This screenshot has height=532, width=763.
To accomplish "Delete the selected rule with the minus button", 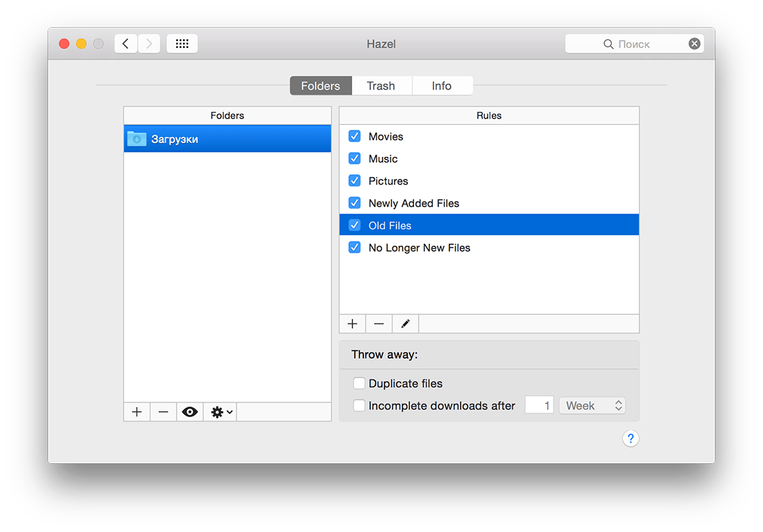I will tap(379, 324).
